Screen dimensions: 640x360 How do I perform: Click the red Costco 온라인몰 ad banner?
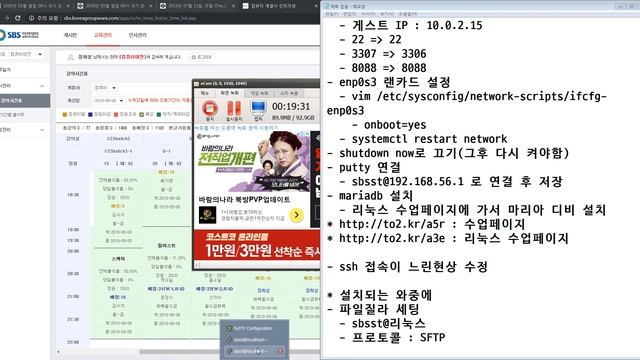[x=257, y=245]
